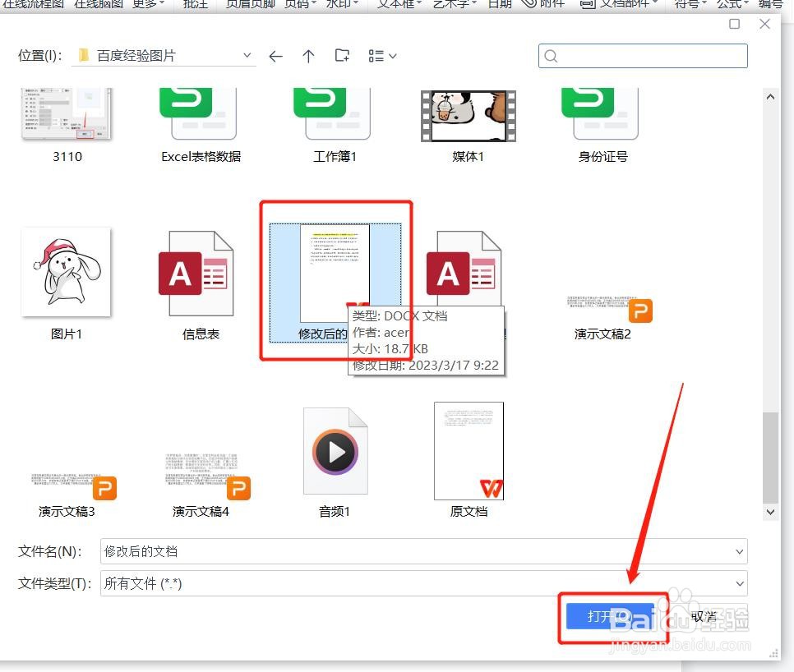
Task: Click the 取消 cancel button
Action: (704, 616)
